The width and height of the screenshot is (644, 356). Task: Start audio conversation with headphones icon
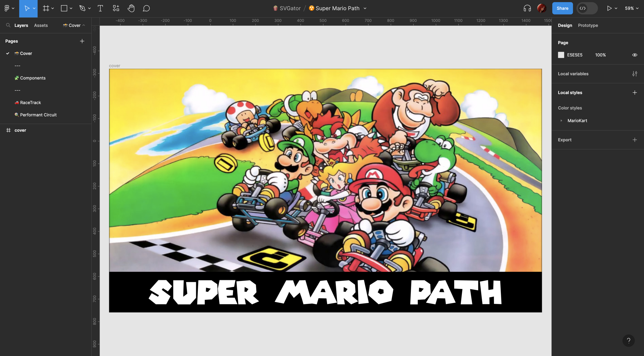click(x=527, y=8)
